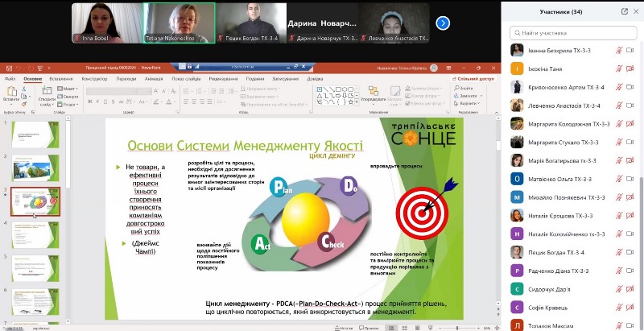Pop out the participants panel
The width and height of the screenshot is (644, 331).
pyautogui.click(x=624, y=12)
